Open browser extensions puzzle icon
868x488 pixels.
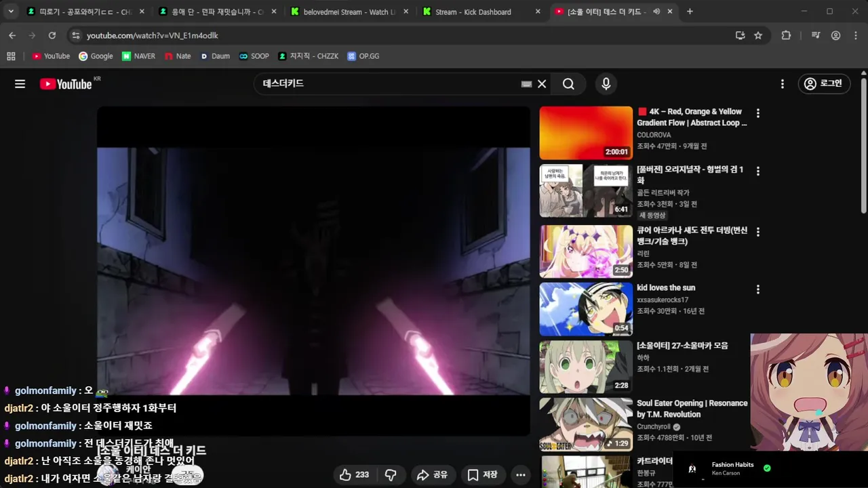(x=786, y=35)
